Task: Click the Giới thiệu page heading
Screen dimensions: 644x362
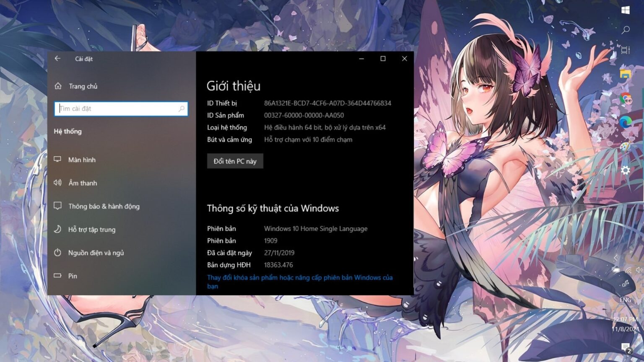Action: click(234, 86)
